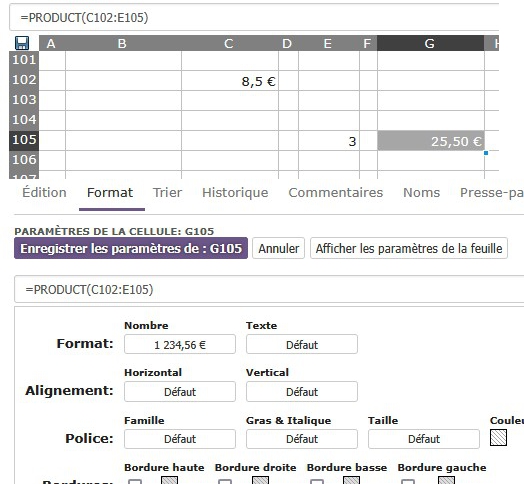Open the Vertical alignment dropdown

pos(302,391)
